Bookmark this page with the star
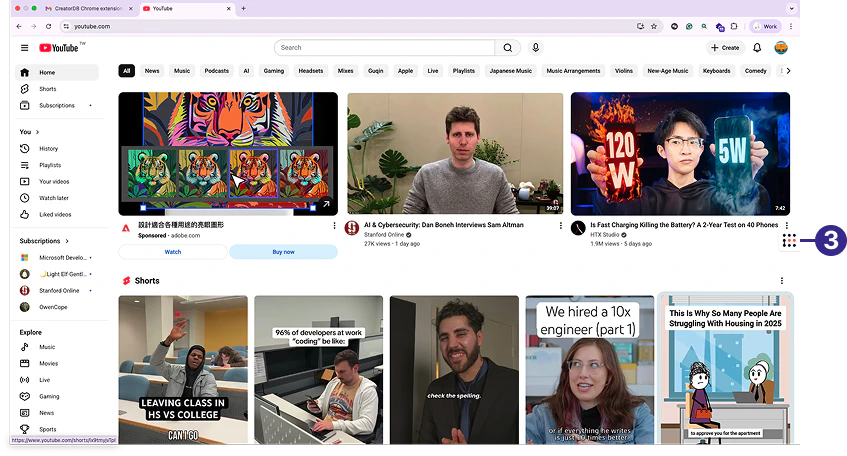 tap(654, 26)
